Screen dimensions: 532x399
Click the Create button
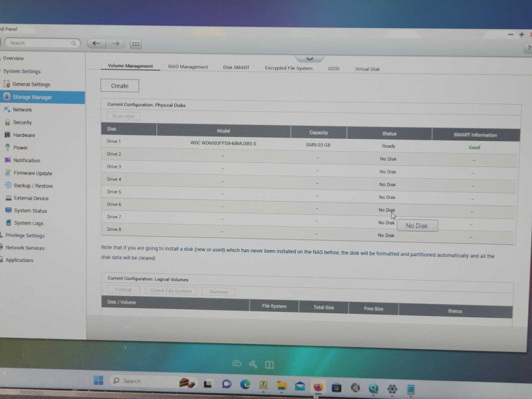(x=120, y=86)
